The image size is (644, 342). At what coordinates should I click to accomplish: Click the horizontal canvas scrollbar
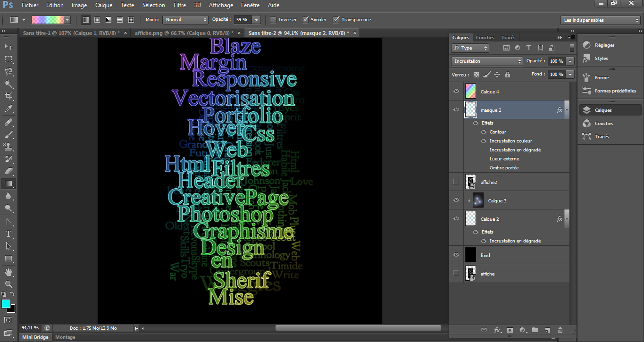tap(358, 328)
